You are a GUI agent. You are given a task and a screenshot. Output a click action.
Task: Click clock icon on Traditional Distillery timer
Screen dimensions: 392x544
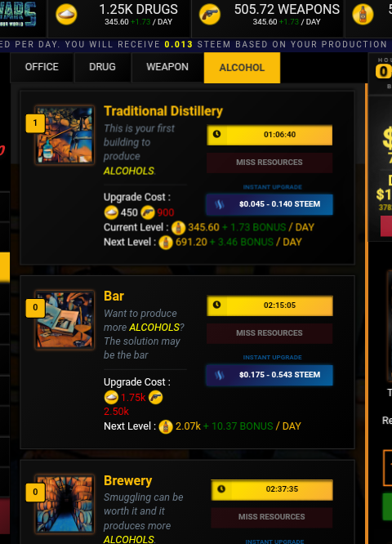coord(216,134)
